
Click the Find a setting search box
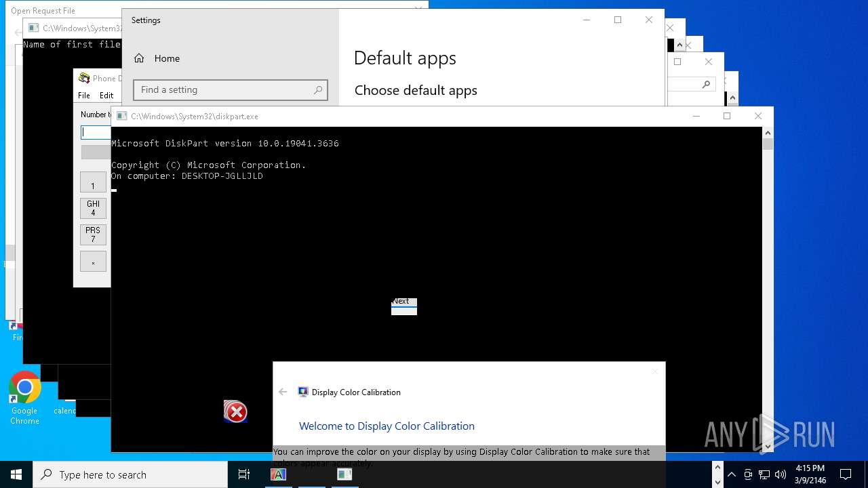click(231, 89)
